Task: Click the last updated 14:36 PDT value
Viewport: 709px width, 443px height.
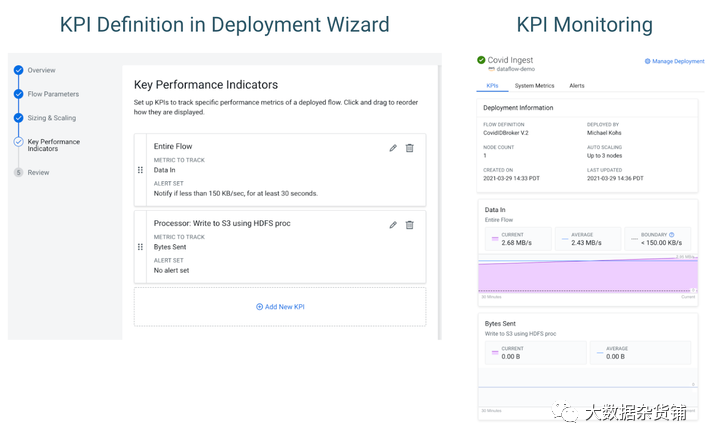Action: (x=615, y=179)
